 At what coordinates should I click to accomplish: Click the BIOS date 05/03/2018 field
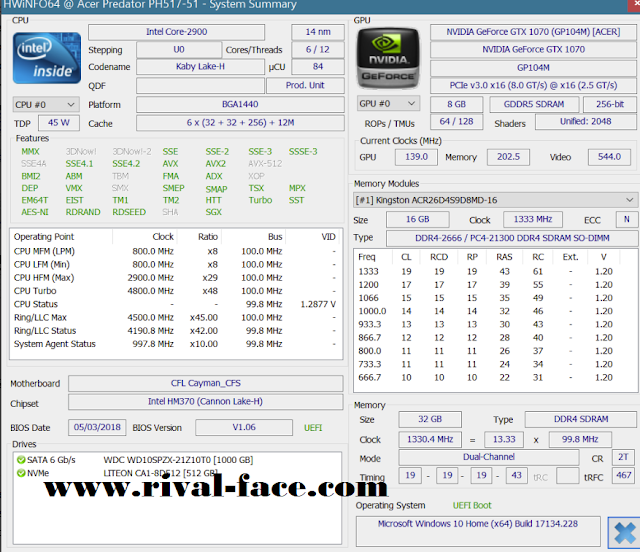[97, 427]
